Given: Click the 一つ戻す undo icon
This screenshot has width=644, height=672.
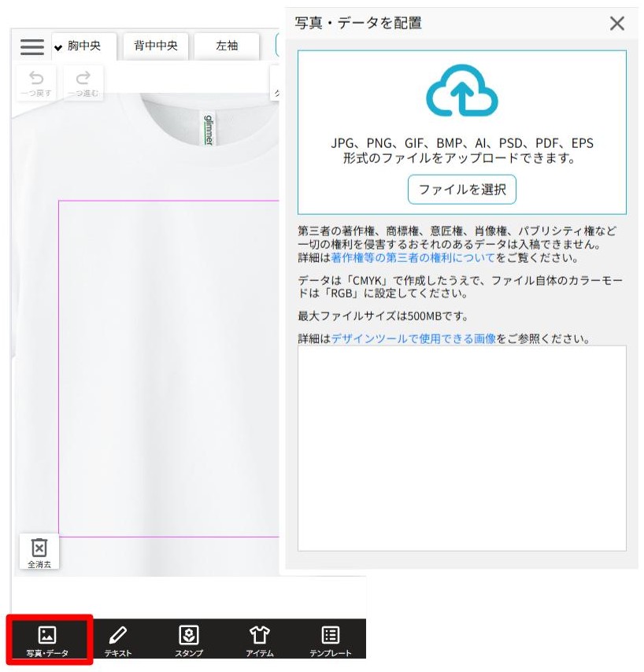Looking at the screenshot, I should 35,81.
